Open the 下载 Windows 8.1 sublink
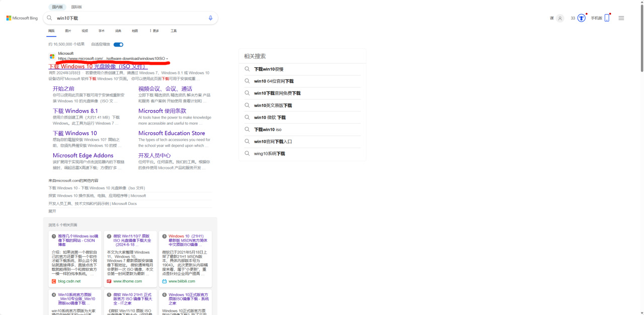Viewport: 644px width, 315px height. (75, 111)
